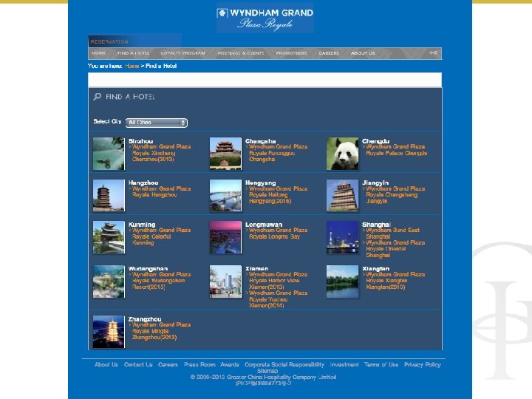The width and height of the screenshot is (532, 399).
Task: Open Find a Hotel menu item
Action: [133, 53]
